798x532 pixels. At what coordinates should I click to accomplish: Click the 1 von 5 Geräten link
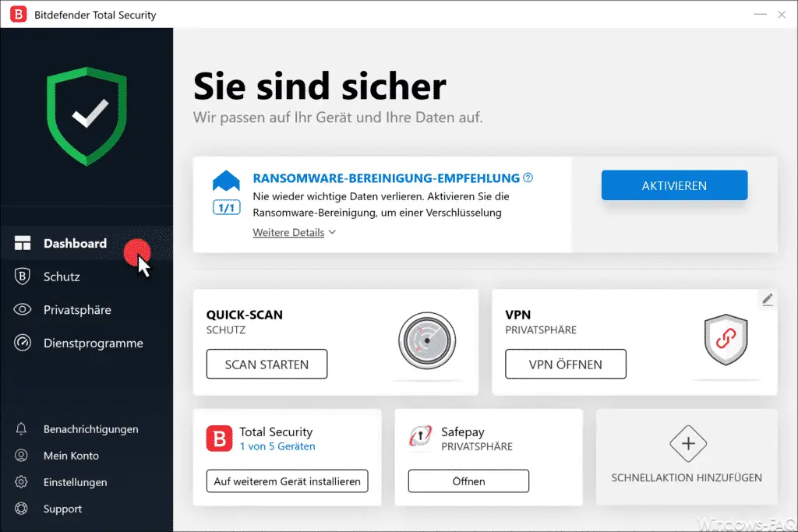(x=277, y=446)
